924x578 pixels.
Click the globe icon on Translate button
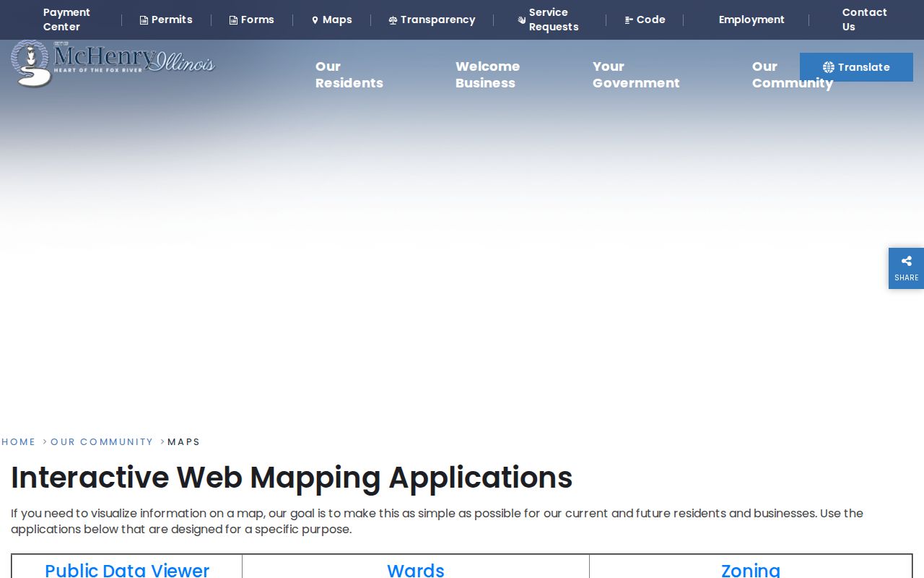click(x=829, y=67)
